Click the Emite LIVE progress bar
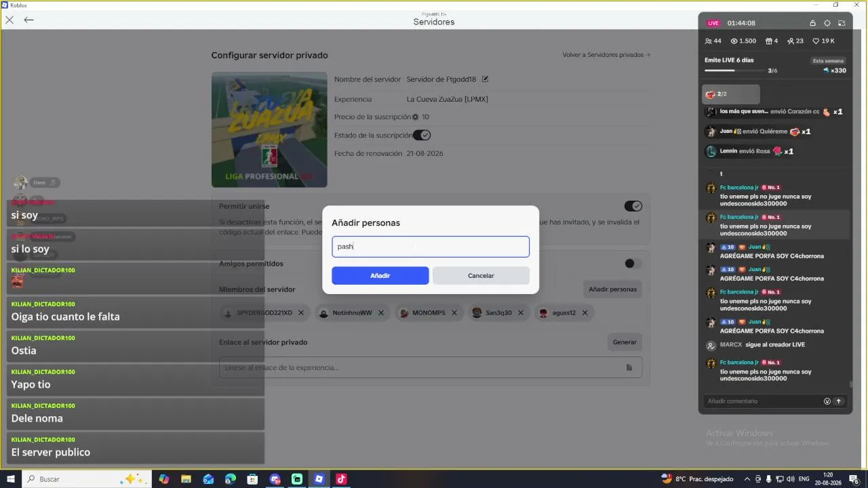The height and width of the screenshot is (488, 868). [734, 70]
